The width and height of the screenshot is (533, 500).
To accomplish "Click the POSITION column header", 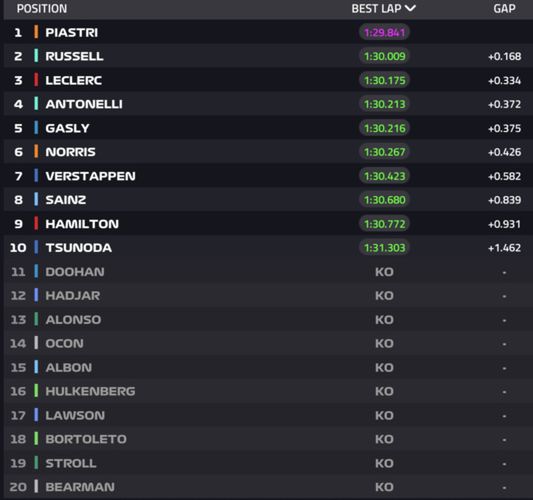I will pyautogui.click(x=42, y=8).
